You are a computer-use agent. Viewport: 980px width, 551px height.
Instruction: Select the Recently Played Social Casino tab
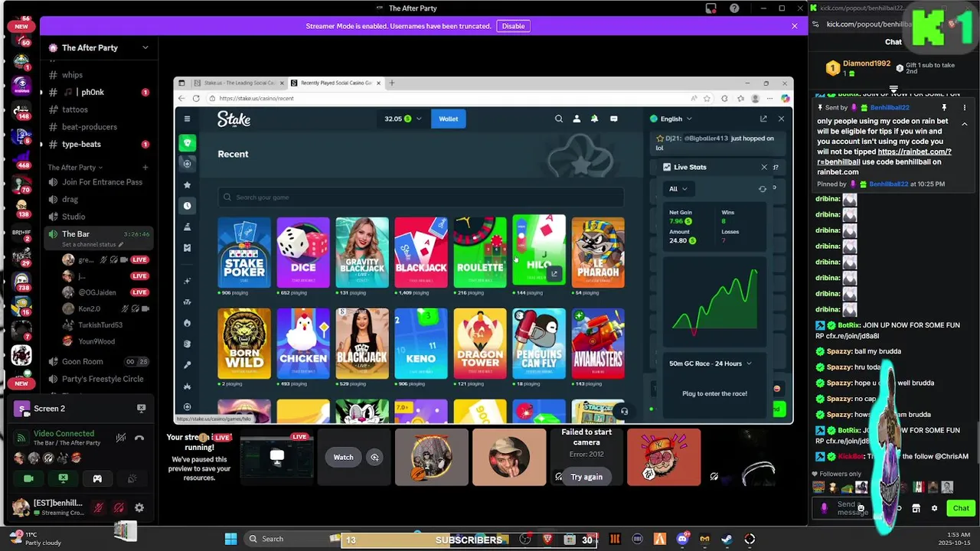tap(335, 83)
